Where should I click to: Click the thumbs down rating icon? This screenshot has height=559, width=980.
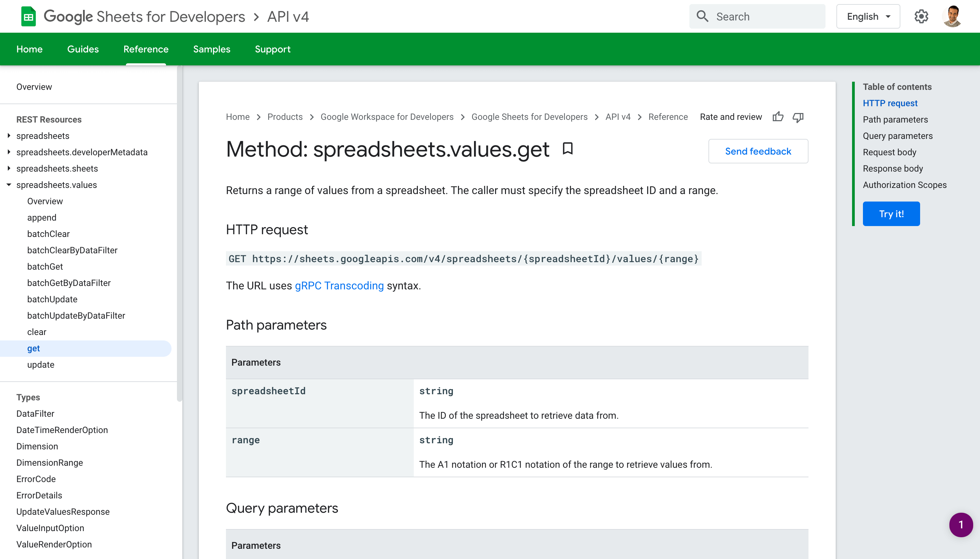(x=798, y=117)
